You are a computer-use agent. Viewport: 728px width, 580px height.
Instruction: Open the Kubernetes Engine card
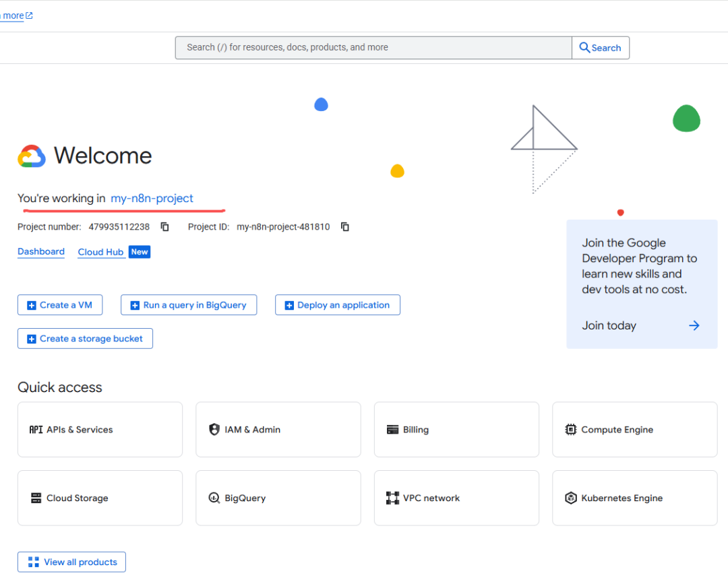[634, 498]
